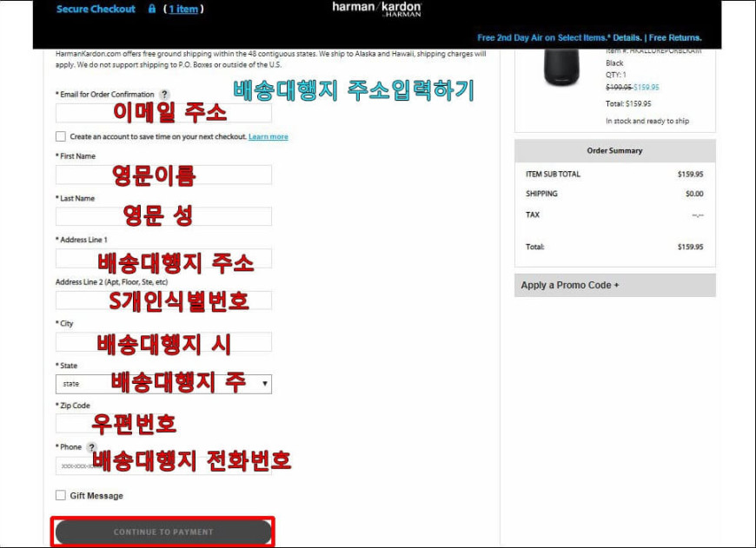Viewport: 756px width, 548px height.
Task: Click the black speaker product thumbnail
Action: (561, 68)
